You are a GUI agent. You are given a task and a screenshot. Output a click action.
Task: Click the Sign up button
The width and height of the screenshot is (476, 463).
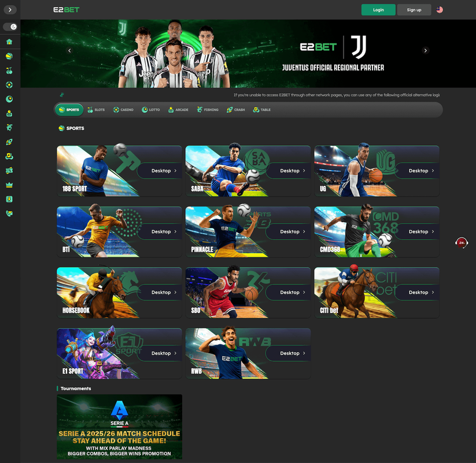tap(414, 10)
